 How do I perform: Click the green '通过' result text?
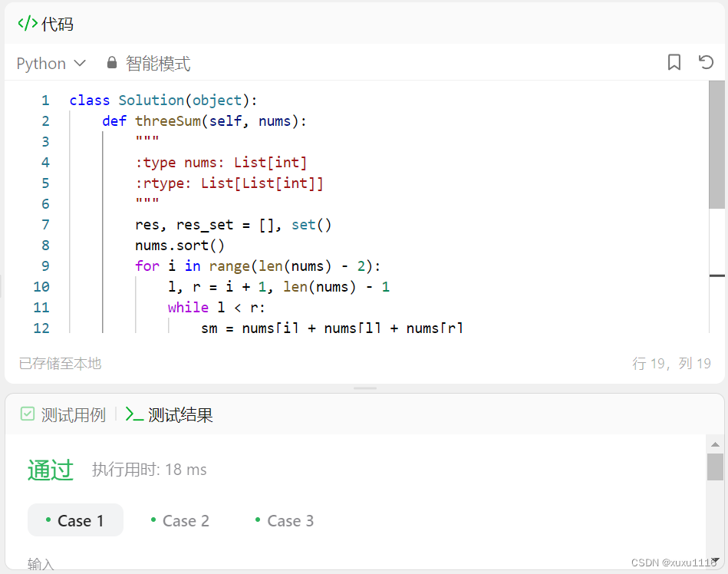(x=50, y=470)
